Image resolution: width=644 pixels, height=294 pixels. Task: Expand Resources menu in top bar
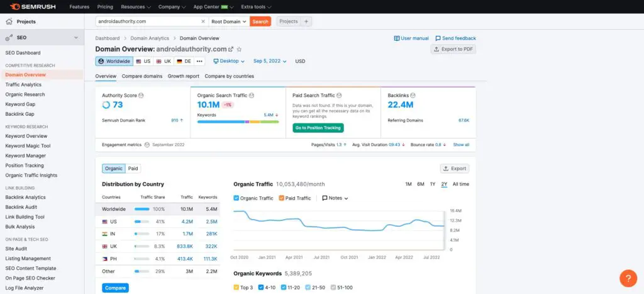(x=136, y=7)
